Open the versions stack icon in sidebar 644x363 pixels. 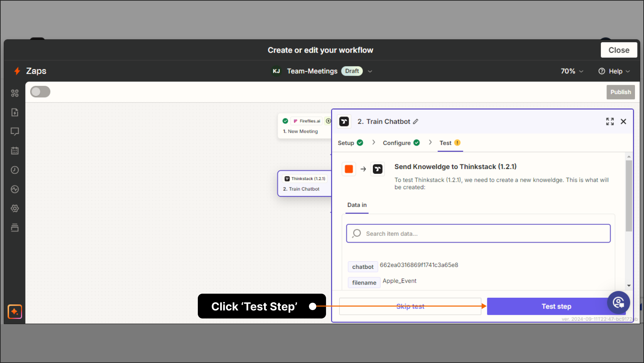15,228
